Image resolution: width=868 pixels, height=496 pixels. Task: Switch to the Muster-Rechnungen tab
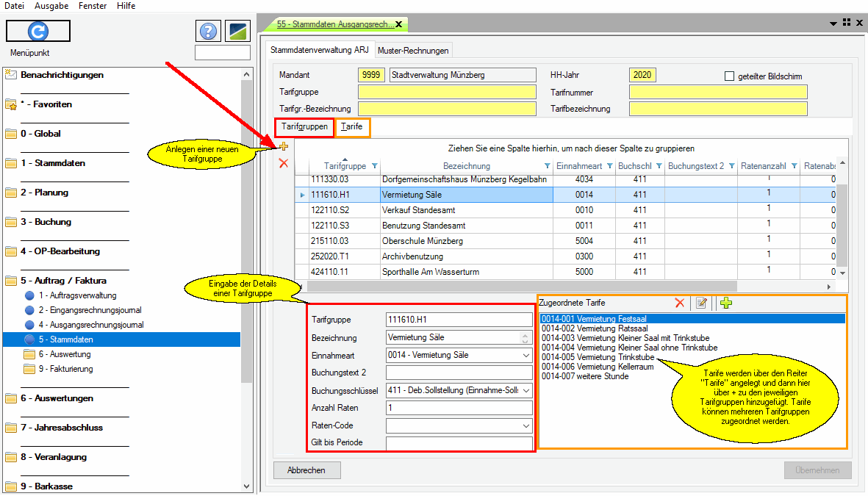tap(414, 51)
